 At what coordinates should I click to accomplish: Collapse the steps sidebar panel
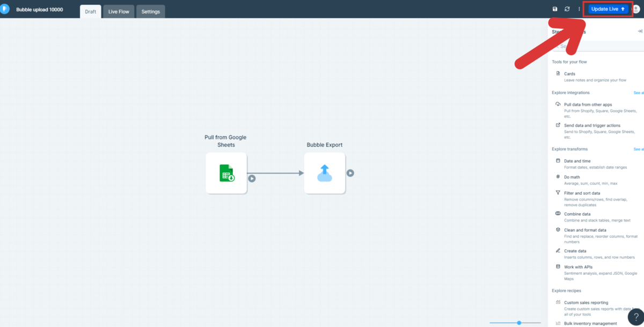pyautogui.click(x=640, y=31)
